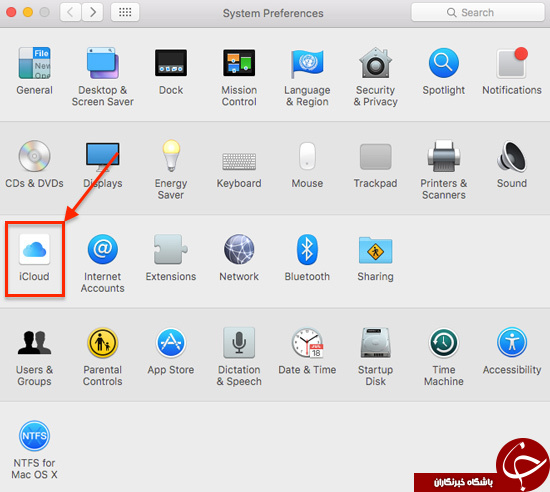Viewport: 550px width, 492px height.
Task: Click the Show All grid button
Action: click(x=125, y=12)
